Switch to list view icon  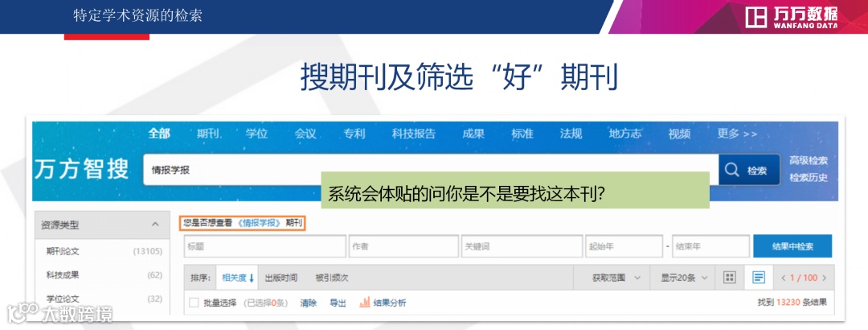click(759, 278)
